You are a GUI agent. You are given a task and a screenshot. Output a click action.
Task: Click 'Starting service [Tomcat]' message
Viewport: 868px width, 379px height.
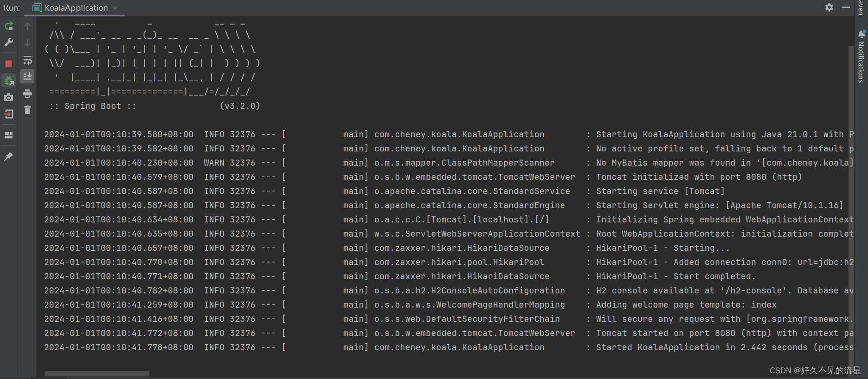tap(660, 191)
